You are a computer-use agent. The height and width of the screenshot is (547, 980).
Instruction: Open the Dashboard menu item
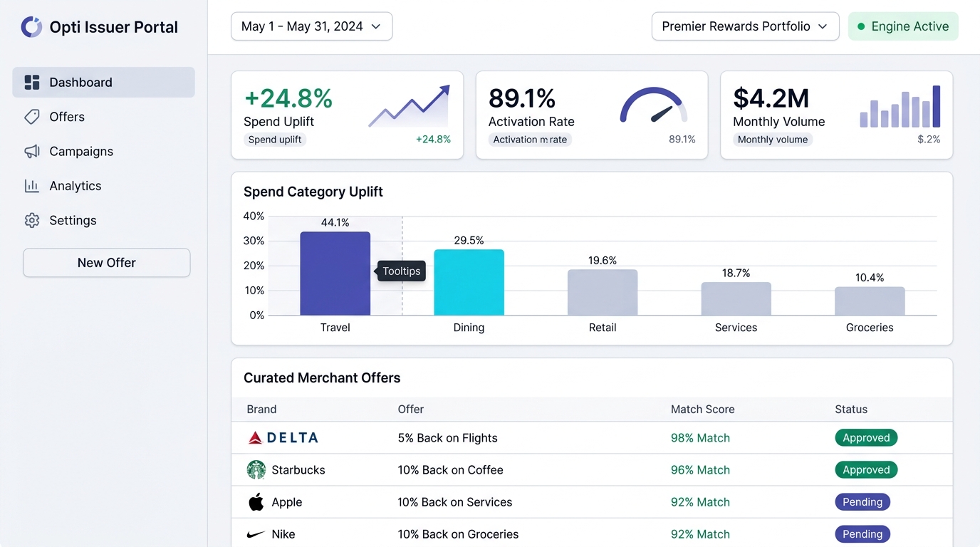pos(103,83)
